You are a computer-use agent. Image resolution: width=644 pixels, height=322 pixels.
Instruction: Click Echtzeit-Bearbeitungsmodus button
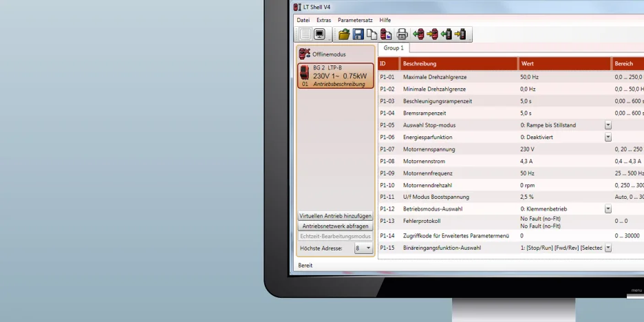(335, 236)
